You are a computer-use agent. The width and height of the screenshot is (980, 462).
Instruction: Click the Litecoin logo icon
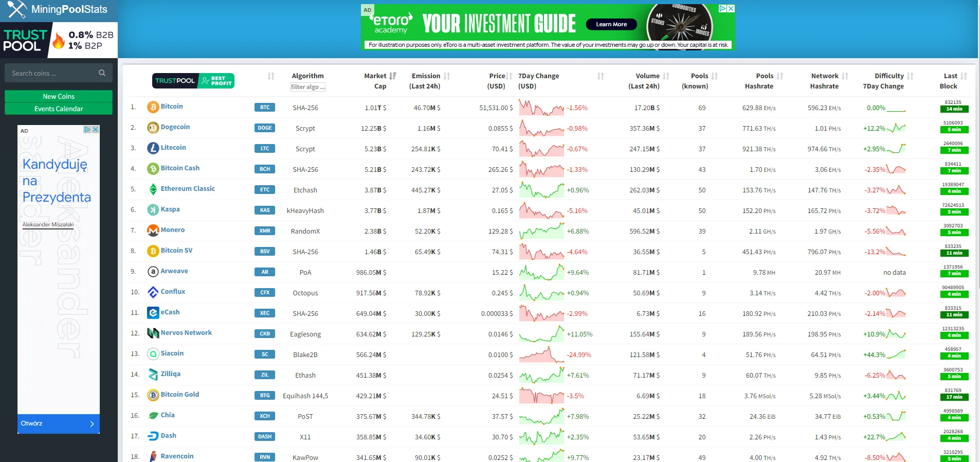153,148
